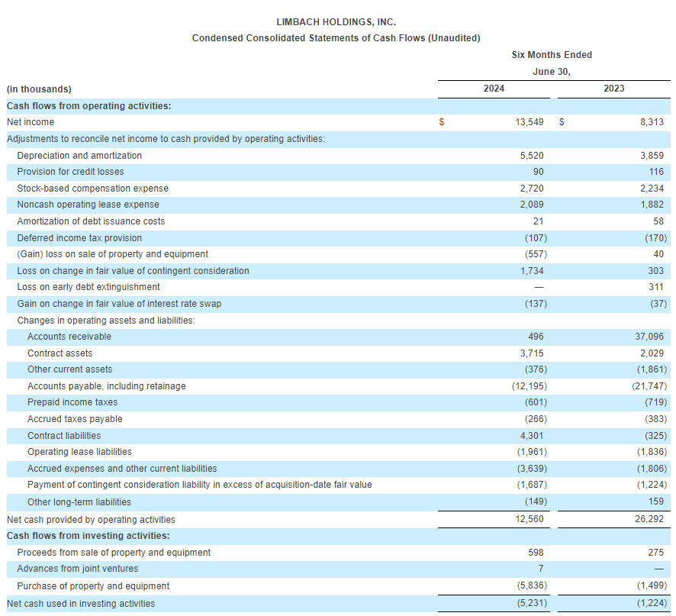Screen dimensions: 676x616
Task: Click the Six Months Ended header
Action: coord(552,55)
